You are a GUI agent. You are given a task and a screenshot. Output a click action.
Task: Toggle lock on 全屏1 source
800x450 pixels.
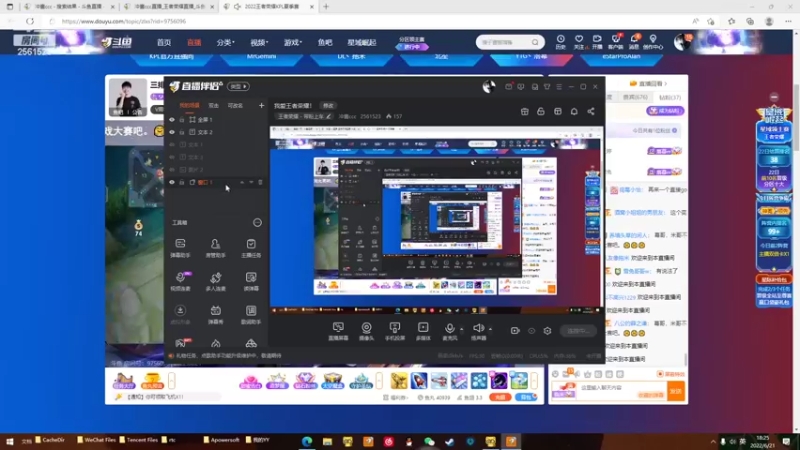(182, 119)
